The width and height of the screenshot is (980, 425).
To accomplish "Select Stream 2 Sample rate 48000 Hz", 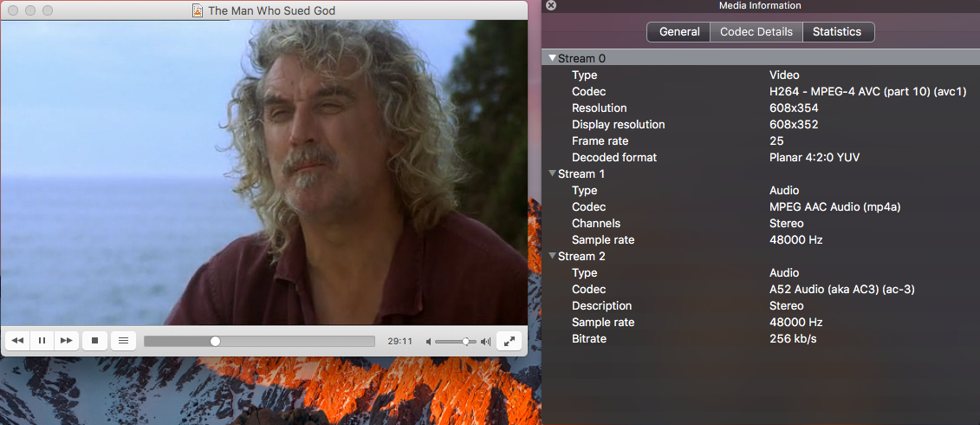I will point(795,323).
